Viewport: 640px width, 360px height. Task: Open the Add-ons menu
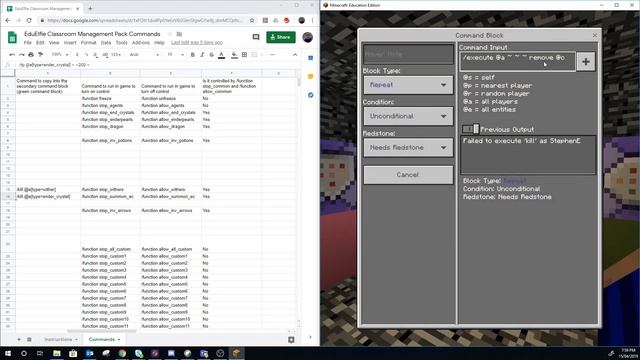tap(141, 42)
